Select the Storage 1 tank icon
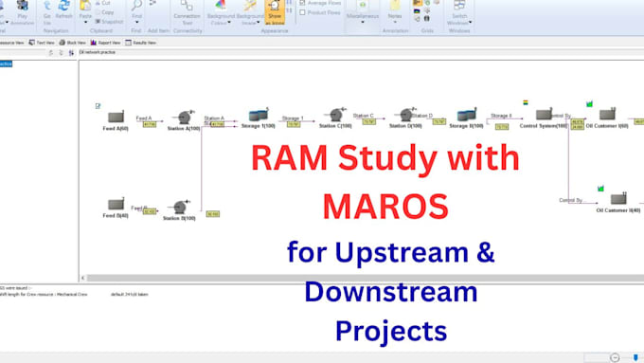 (259, 116)
